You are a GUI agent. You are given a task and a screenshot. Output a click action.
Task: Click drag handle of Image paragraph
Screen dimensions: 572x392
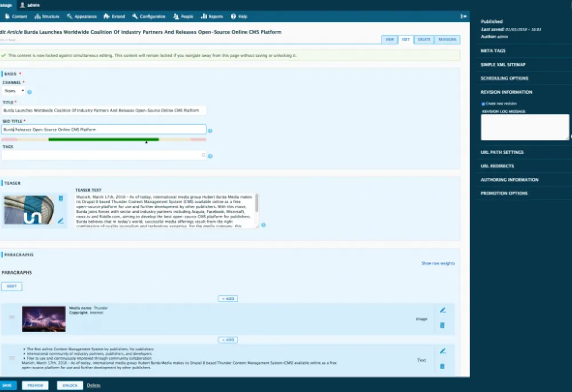click(11, 317)
